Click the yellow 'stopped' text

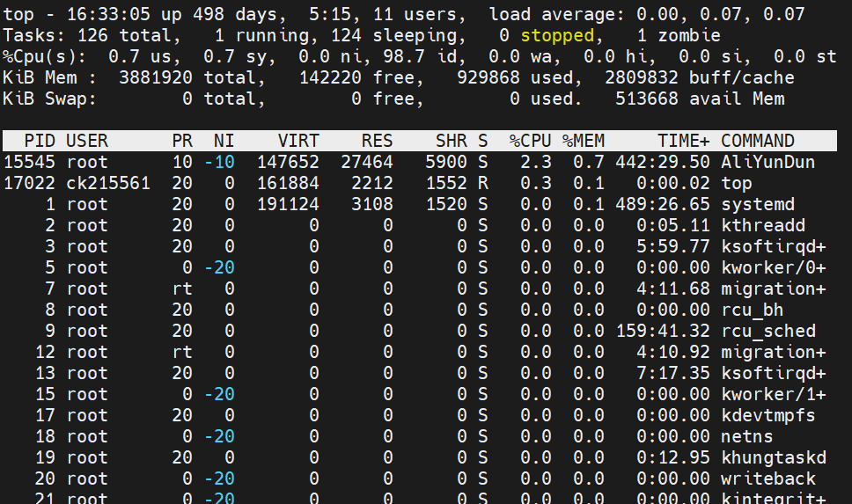(x=557, y=35)
